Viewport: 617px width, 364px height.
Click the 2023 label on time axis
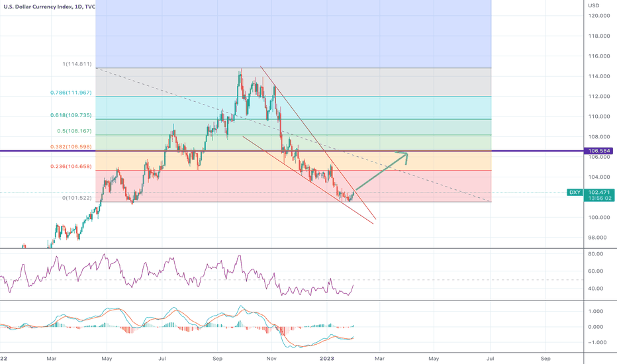point(326,359)
